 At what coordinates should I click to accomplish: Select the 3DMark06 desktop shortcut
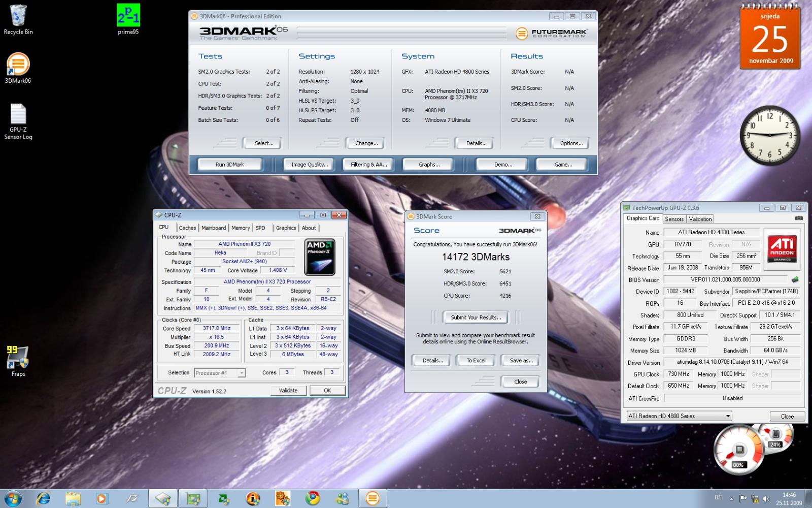click(18, 69)
